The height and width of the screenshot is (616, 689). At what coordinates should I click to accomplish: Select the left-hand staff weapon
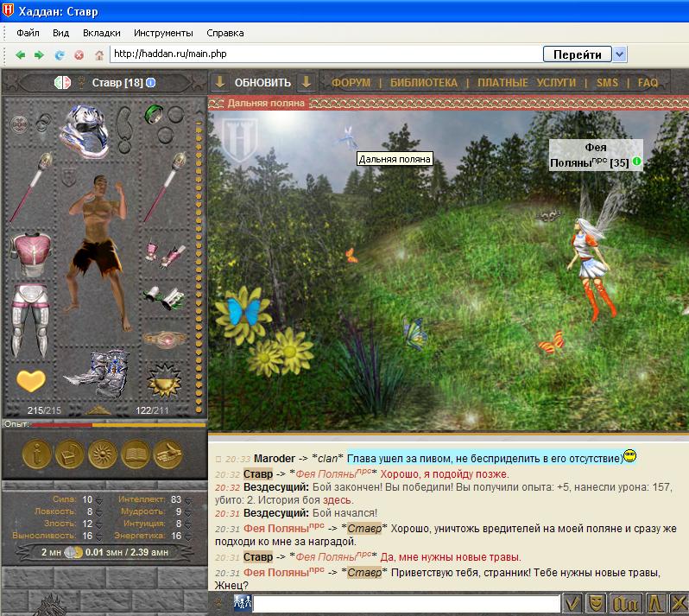tap(31, 187)
